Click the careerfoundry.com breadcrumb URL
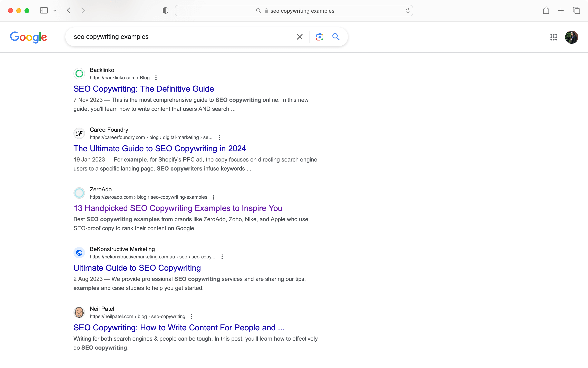The width and height of the screenshot is (588, 368). click(151, 137)
